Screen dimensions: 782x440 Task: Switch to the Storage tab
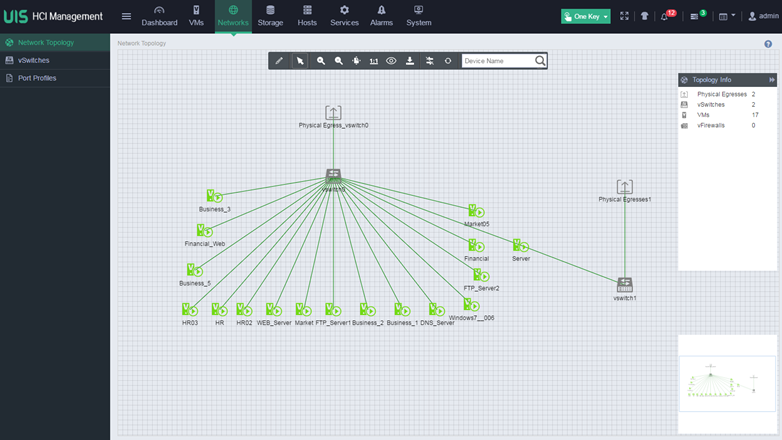[270, 16]
